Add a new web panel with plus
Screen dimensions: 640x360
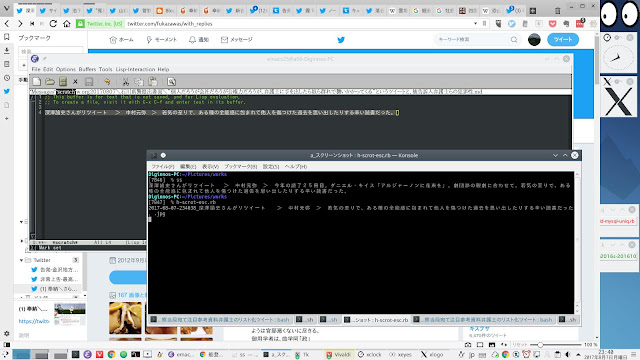coord(7,118)
